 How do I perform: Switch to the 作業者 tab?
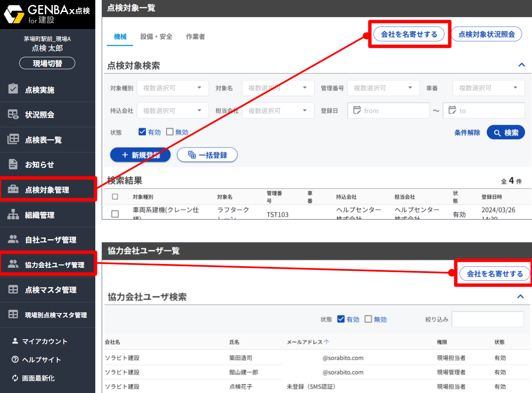(195, 37)
